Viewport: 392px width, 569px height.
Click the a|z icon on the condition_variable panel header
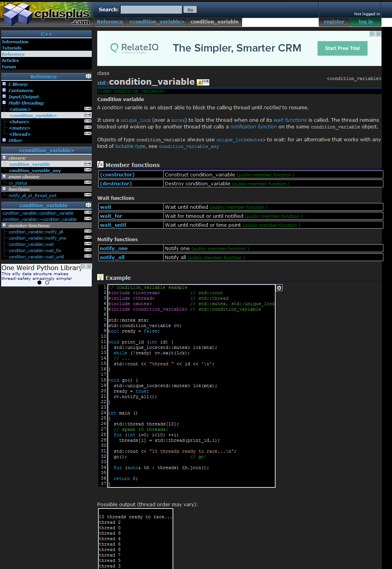click(88, 205)
